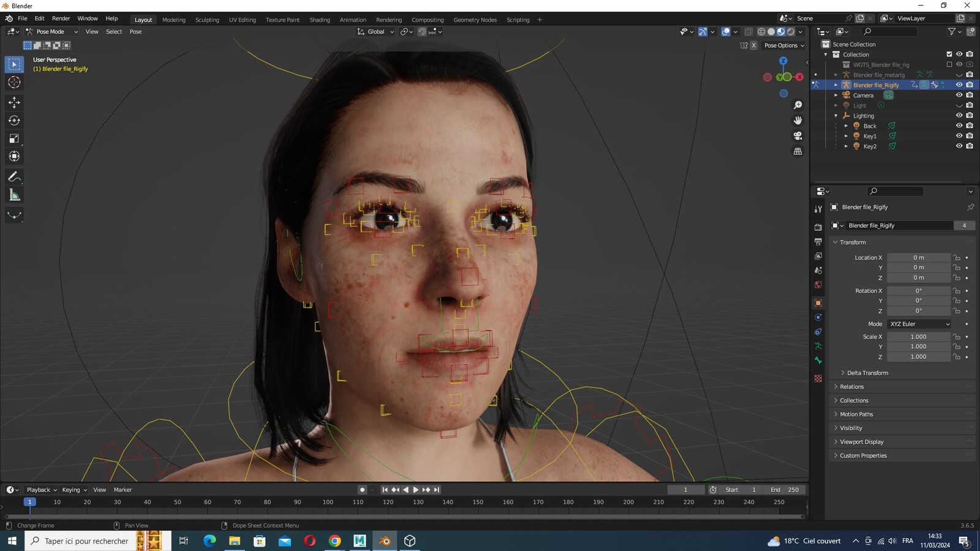Viewport: 980px width, 551px height.
Task: Open the Render menu
Action: 61,18
